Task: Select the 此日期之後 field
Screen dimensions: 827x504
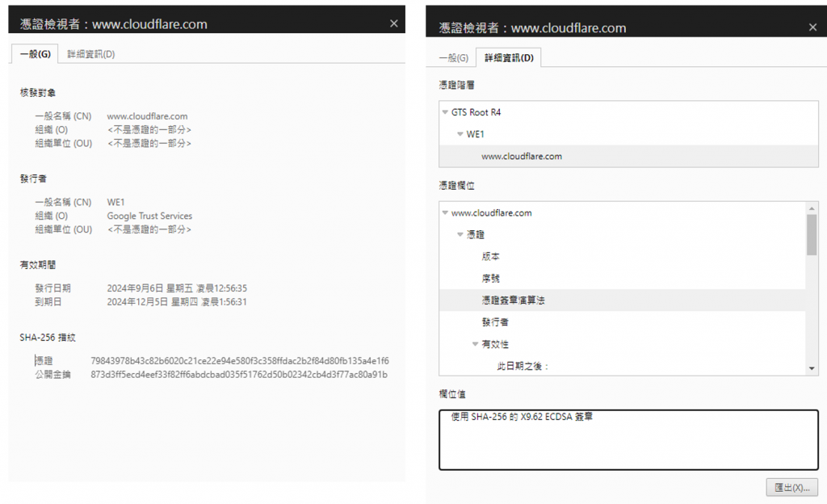Action: point(523,367)
